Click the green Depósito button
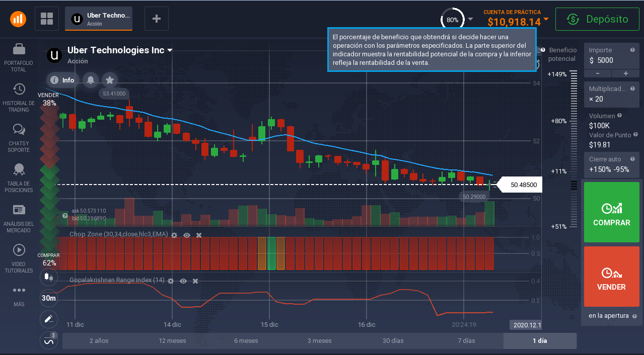This screenshot has height=355, width=644. tap(597, 19)
